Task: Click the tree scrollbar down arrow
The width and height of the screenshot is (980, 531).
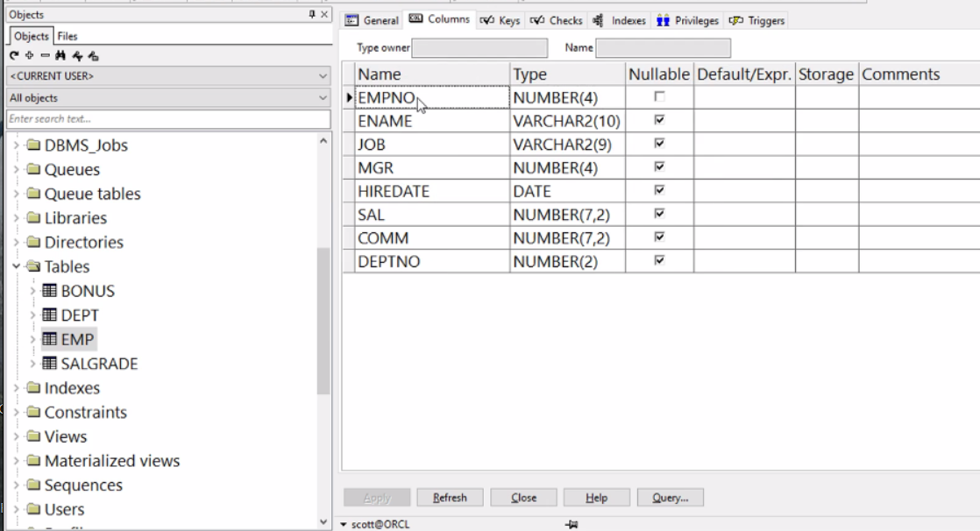Action: 323,522
